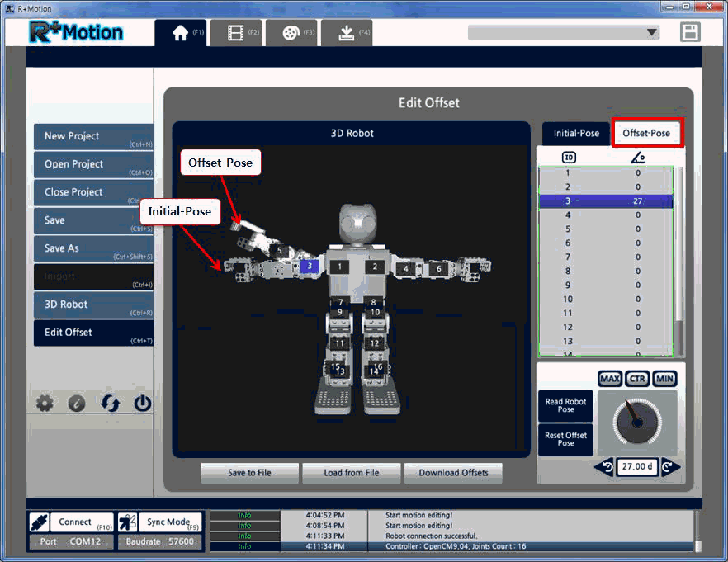Click the Baudrate 57600 field
This screenshot has width=728, height=562.
(x=160, y=542)
